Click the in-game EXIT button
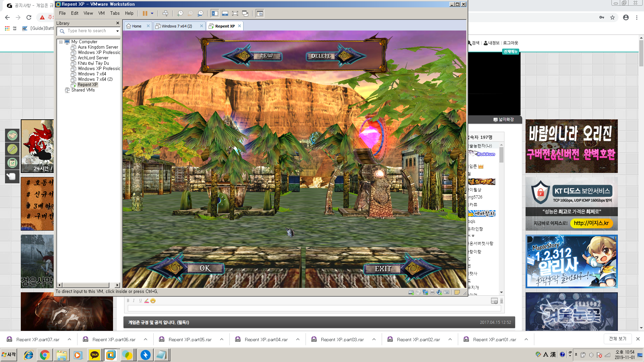Image resolution: width=644 pixels, height=362 pixels. [x=383, y=269]
